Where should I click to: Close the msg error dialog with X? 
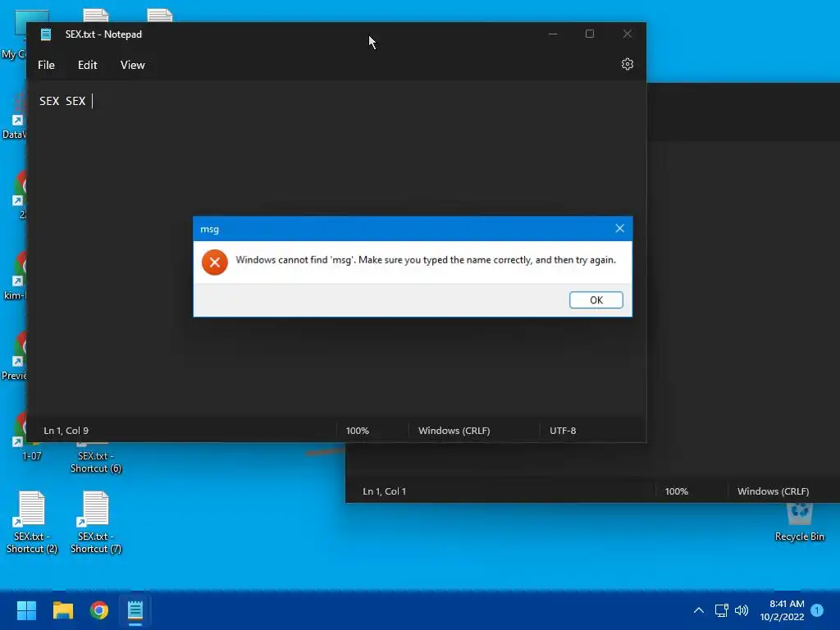pyautogui.click(x=620, y=229)
